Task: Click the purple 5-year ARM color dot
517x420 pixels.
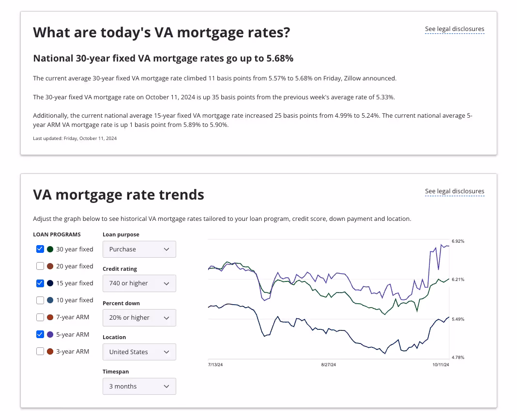Action: pyautogui.click(x=50, y=334)
